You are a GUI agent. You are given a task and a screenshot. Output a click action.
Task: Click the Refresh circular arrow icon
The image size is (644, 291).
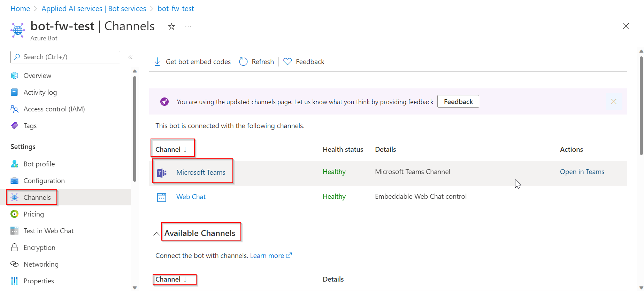pos(243,62)
